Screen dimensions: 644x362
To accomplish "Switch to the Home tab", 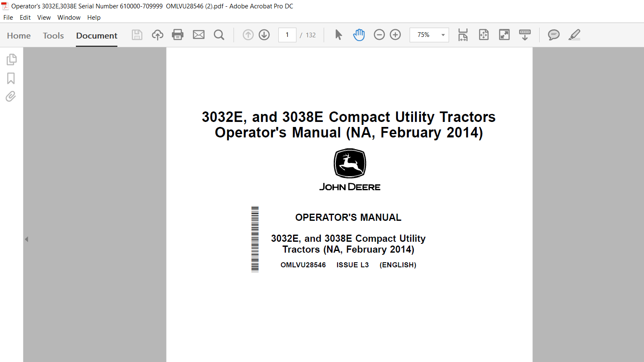I will click(19, 36).
